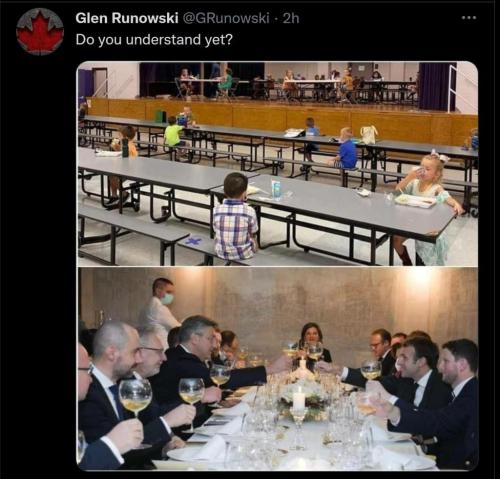Screen dimensions: 500x479
Task: Click the 2h tweet timestamp
Action: click(291, 18)
